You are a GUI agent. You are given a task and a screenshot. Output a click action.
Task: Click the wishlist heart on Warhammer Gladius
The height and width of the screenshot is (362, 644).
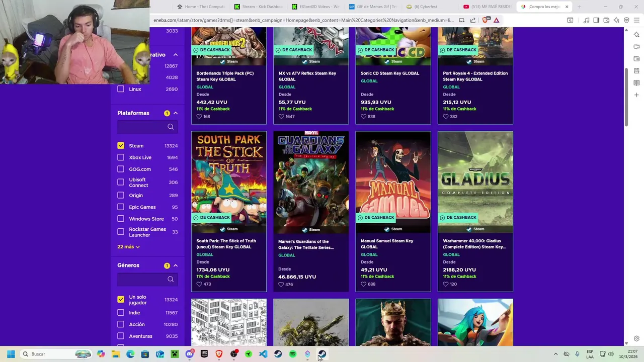tap(445, 284)
